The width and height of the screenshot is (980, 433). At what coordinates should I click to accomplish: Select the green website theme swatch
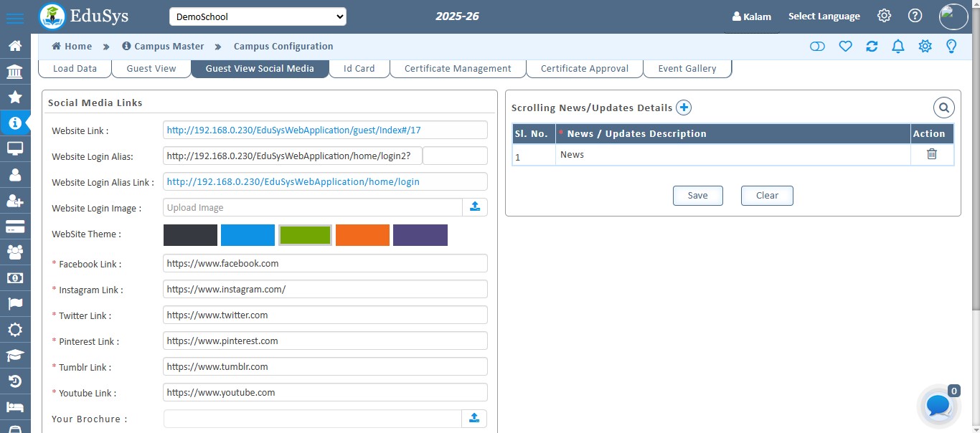coord(305,234)
